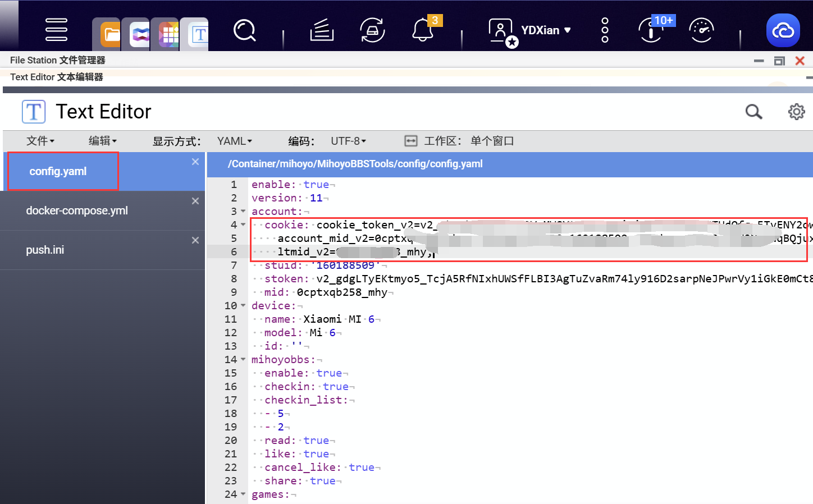Click the 'read: true' line

(x=296, y=441)
